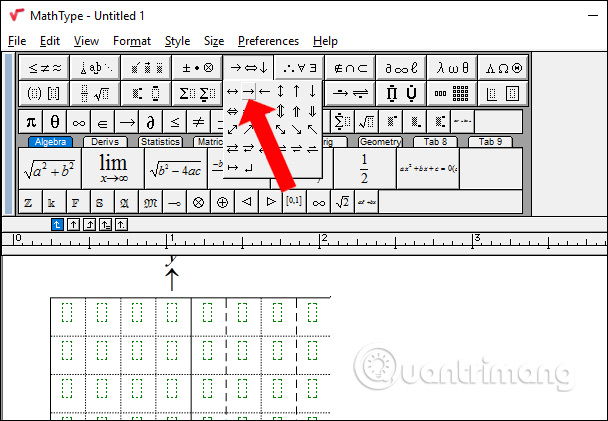The width and height of the screenshot is (608, 421).
Task: Open the set theory symbols palette ∉∩⊂
Action: tap(351, 68)
